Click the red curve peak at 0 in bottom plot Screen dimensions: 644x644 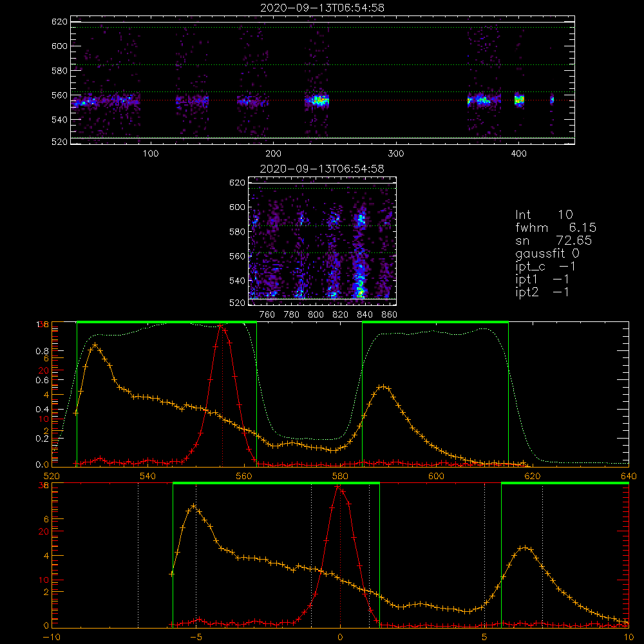[x=337, y=486]
